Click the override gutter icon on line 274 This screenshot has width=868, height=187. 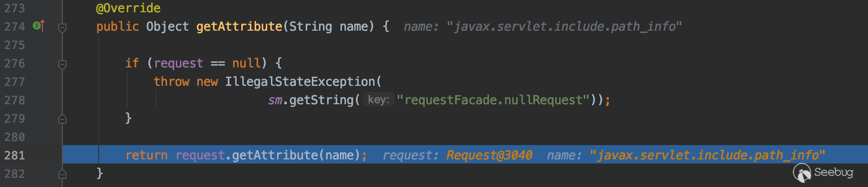pos(39,26)
